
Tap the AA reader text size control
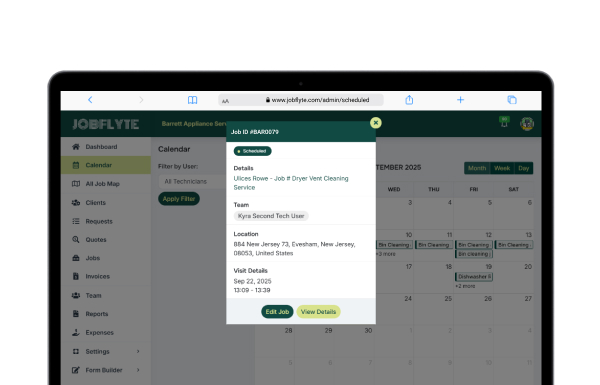pyautogui.click(x=225, y=101)
